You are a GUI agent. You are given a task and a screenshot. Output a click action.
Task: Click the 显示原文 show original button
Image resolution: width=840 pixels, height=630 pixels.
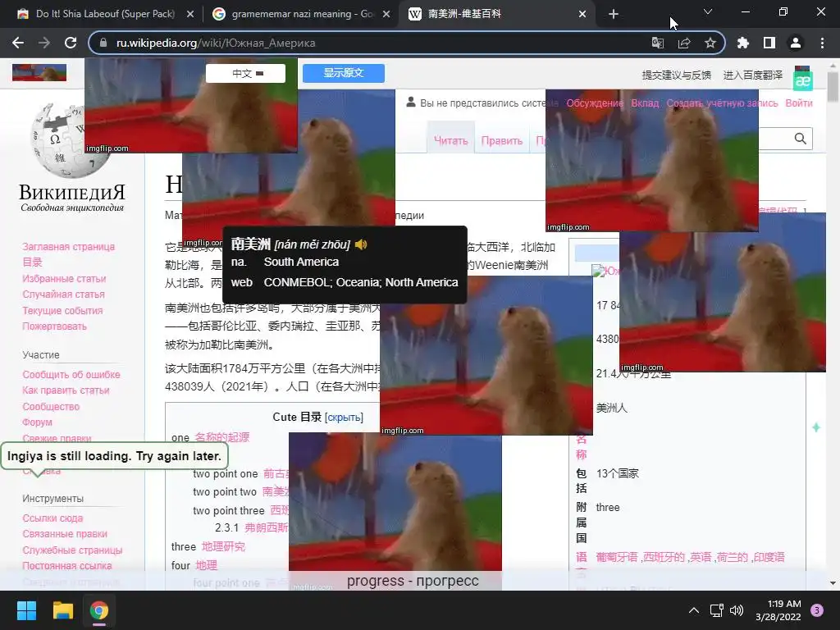click(344, 73)
